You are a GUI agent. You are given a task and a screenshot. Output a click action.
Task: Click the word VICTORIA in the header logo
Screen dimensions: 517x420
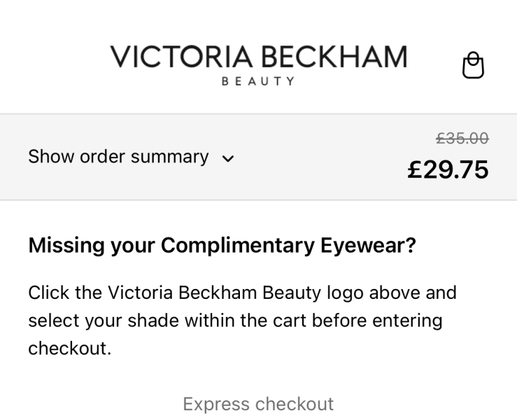pyautogui.click(x=180, y=57)
